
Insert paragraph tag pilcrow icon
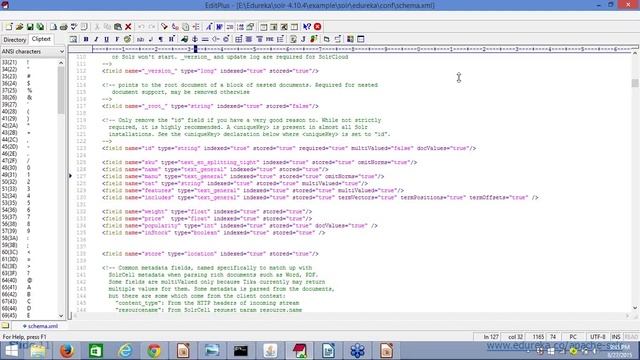coord(161,39)
